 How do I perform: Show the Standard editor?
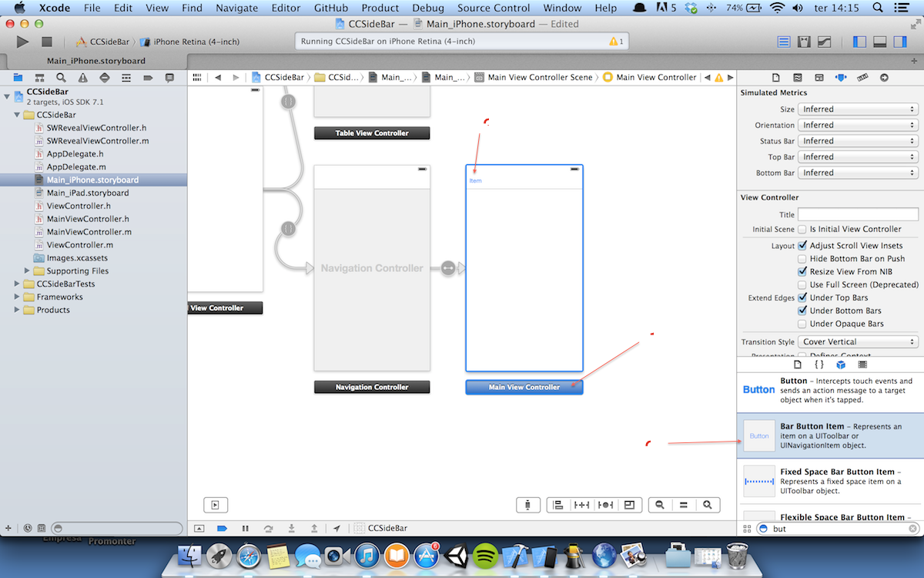tap(784, 42)
